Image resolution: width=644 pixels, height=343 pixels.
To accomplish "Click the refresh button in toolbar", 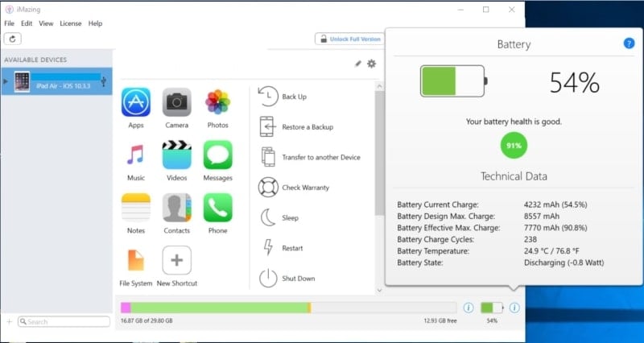I will coord(13,39).
